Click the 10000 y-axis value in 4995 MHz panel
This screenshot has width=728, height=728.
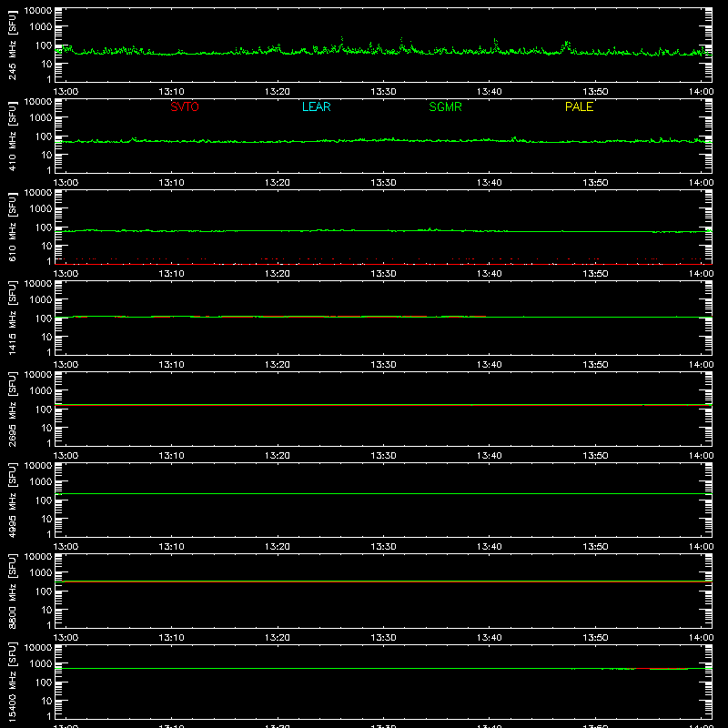[38, 466]
